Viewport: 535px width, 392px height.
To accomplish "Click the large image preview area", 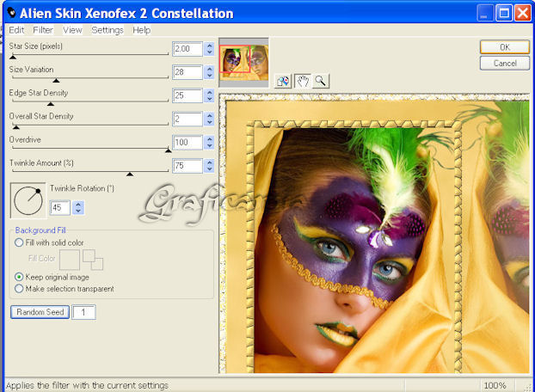I will coord(374,234).
